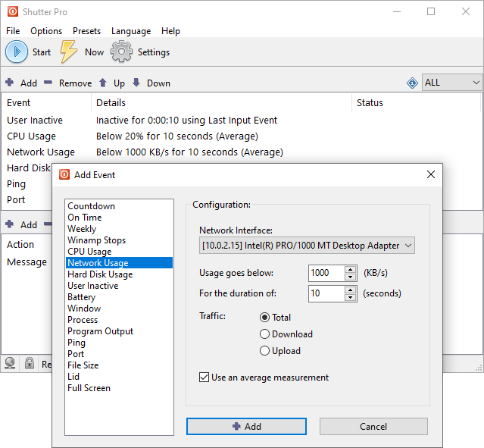This screenshot has height=448, width=484.
Task: Select the Download traffic radio button
Action: click(x=264, y=334)
